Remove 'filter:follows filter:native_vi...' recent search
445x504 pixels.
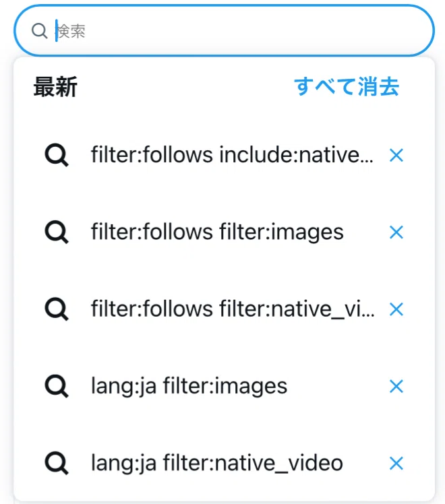(396, 309)
